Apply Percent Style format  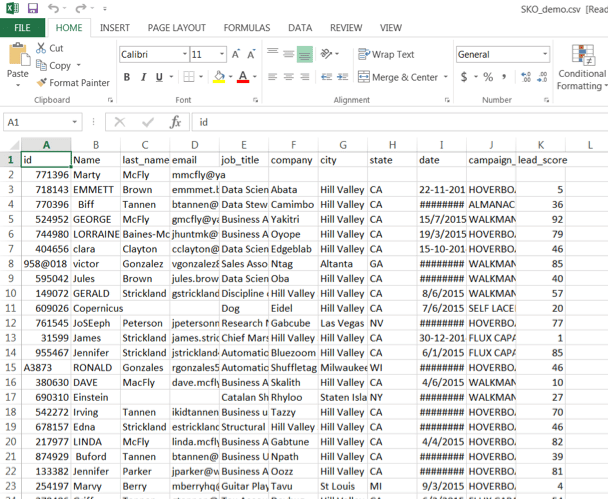(488, 77)
